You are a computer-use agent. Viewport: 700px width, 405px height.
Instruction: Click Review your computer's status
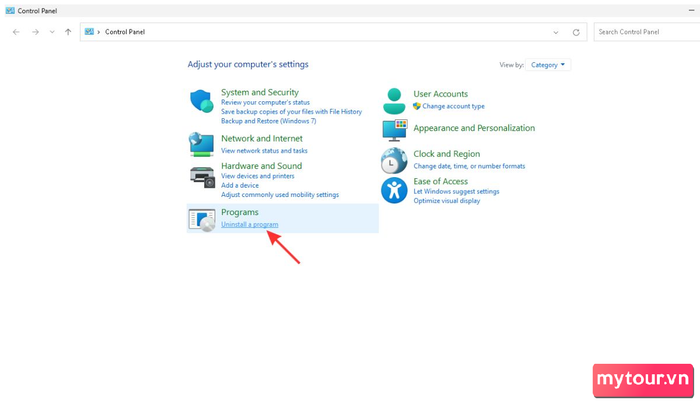(x=265, y=102)
